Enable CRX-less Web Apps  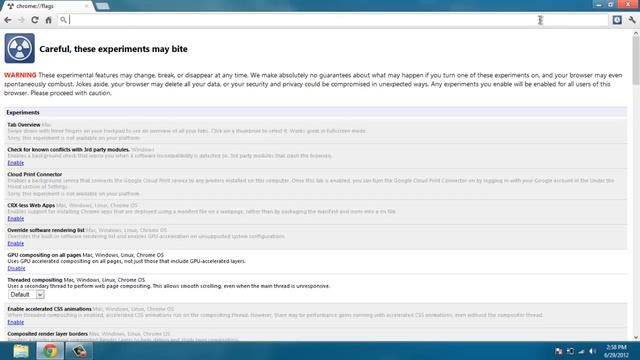coord(16,218)
